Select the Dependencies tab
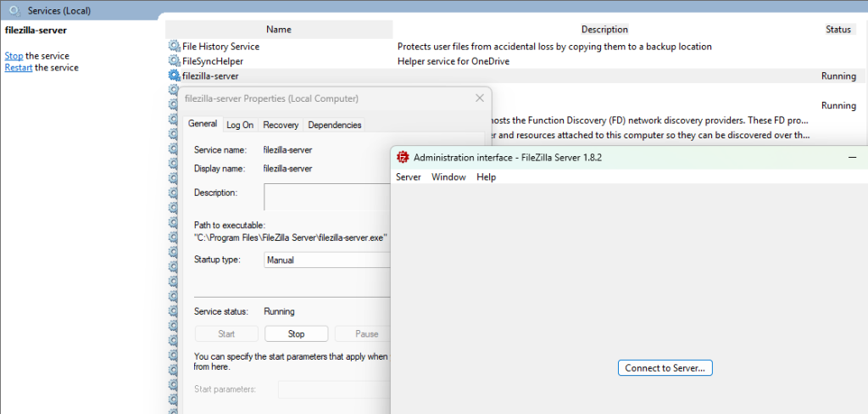 [335, 125]
